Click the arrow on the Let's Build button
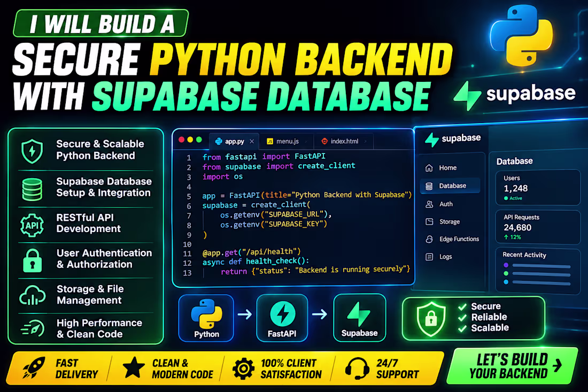 pyautogui.click(x=558, y=365)
